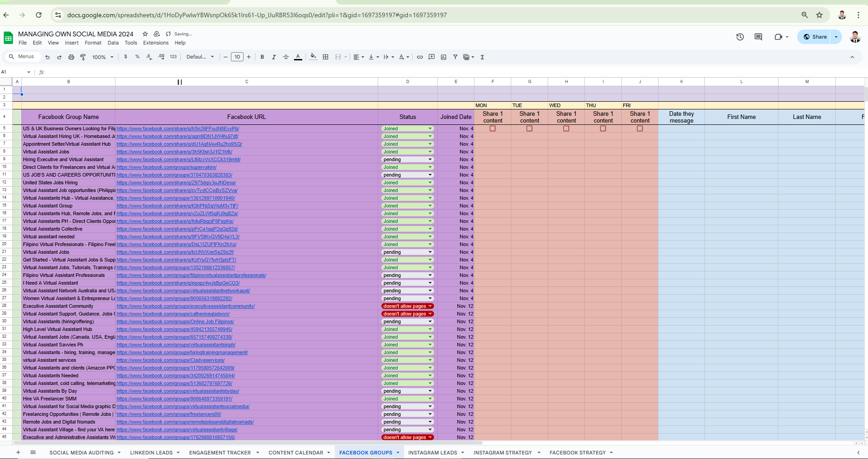Open the horizontal align dropdown
This screenshot has width=868, height=459.
[x=359, y=57]
